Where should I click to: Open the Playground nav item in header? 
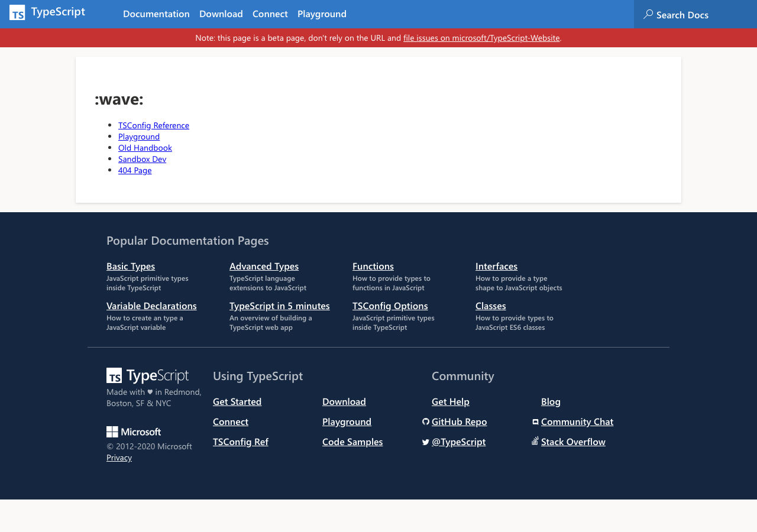(x=322, y=14)
